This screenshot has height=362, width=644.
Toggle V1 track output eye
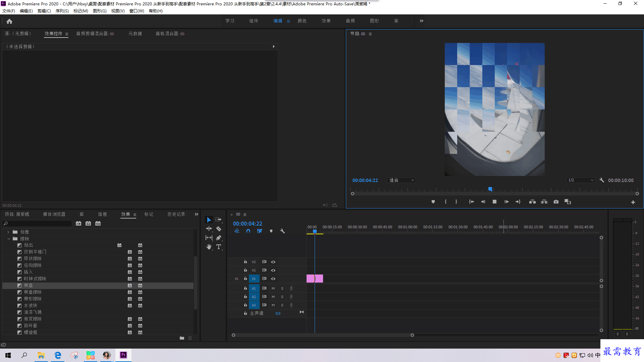click(273, 279)
